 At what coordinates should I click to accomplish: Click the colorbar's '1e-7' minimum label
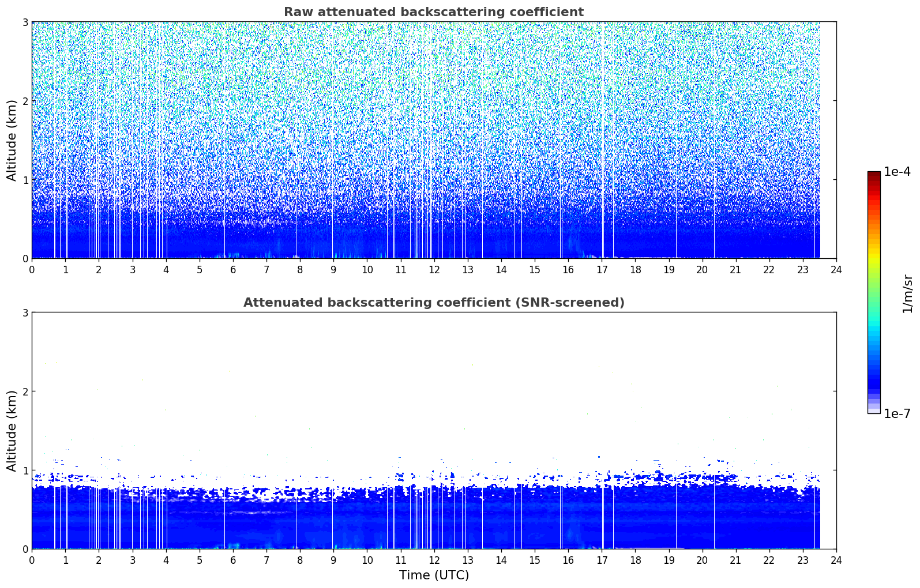pos(897,414)
